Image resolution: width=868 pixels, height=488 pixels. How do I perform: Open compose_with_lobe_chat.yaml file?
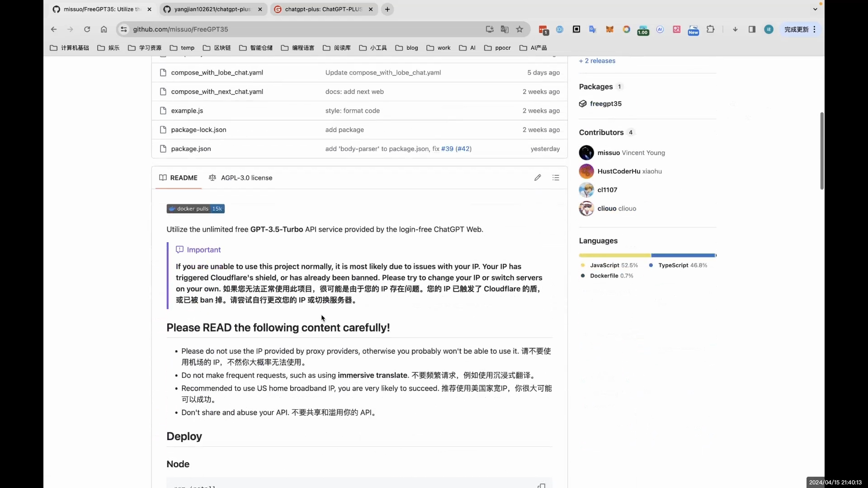pos(217,72)
